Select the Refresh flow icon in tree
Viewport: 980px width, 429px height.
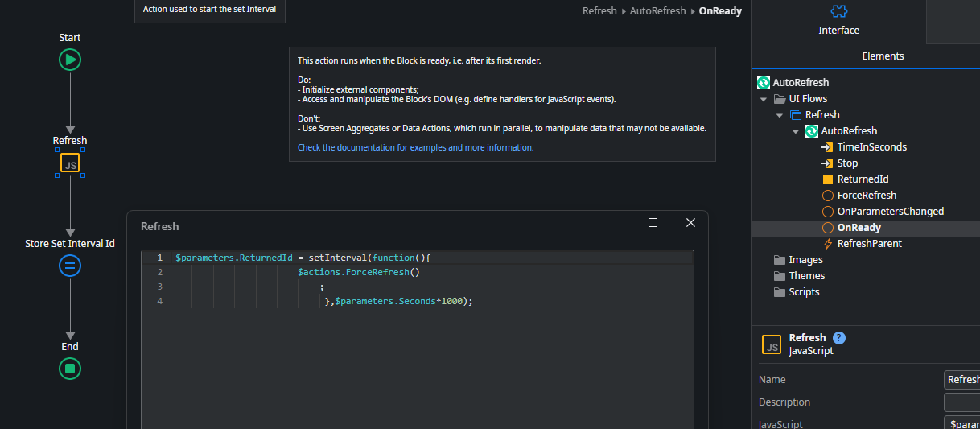796,115
